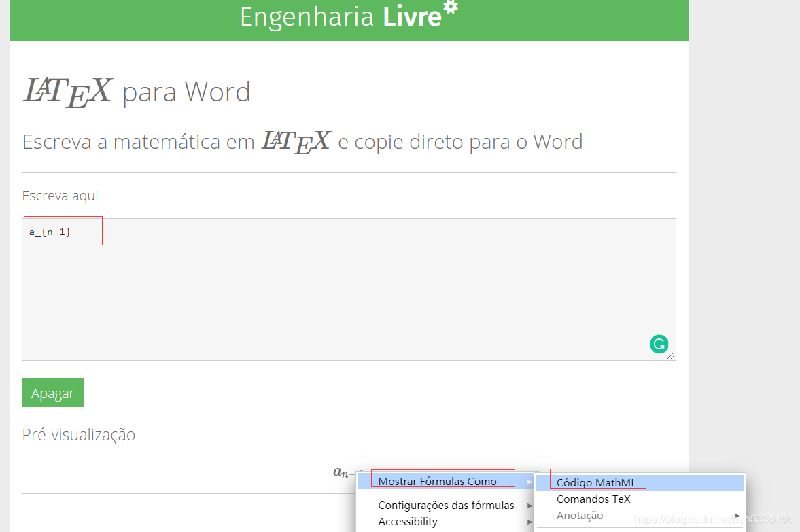Select Código MathML from the submenu
The height and width of the screenshot is (532, 800).
[x=640, y=482]
